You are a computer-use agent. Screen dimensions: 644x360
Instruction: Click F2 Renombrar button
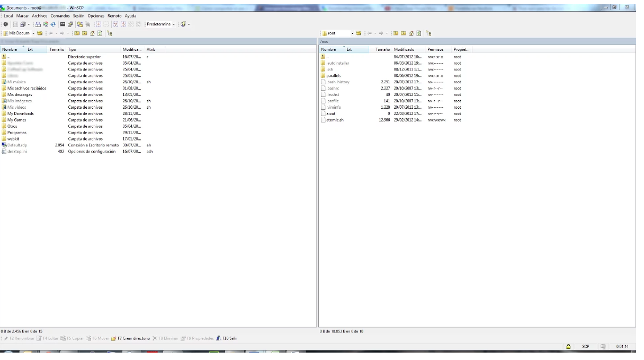coord(20,337)
